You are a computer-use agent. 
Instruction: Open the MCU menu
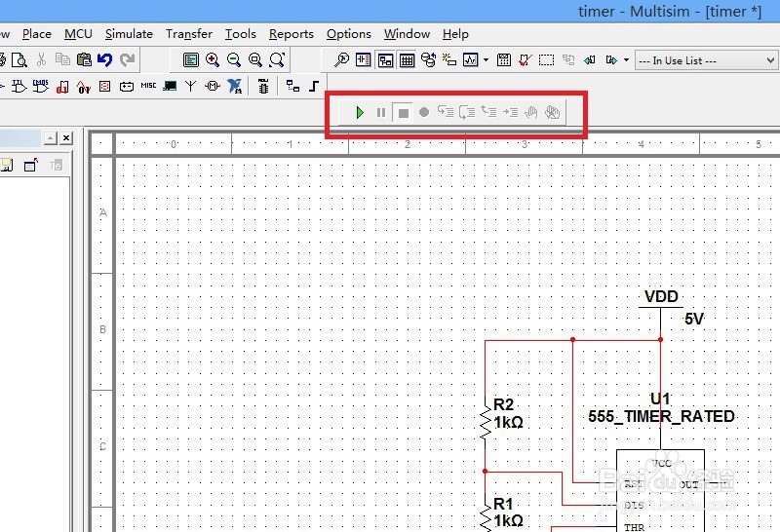click(x=78, y=34)
